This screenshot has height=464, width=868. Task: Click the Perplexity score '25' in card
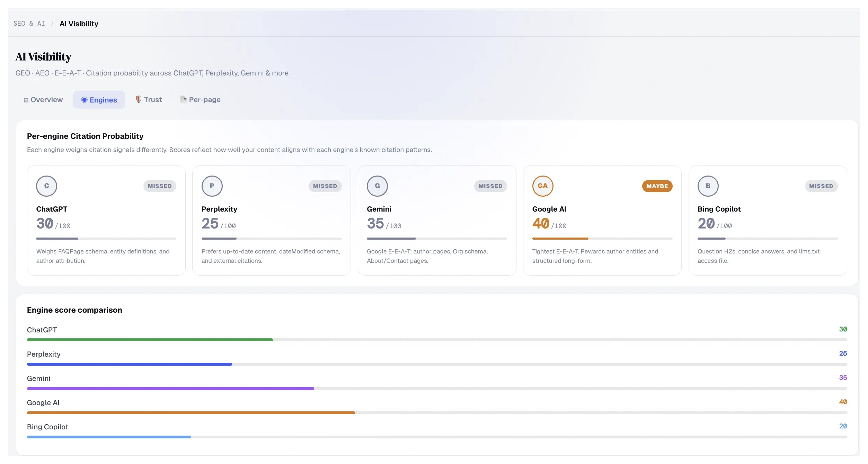click(x=210, y=223)
